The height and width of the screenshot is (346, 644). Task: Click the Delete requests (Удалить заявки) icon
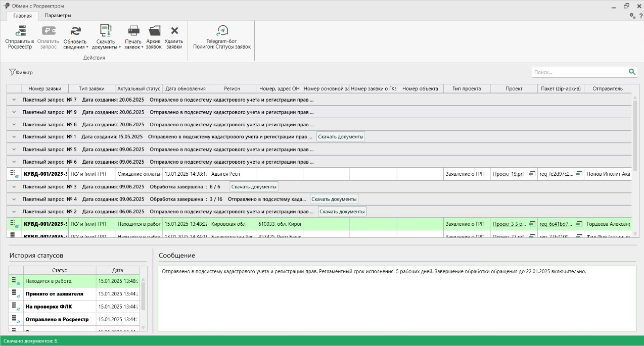[x=174, y=31]
